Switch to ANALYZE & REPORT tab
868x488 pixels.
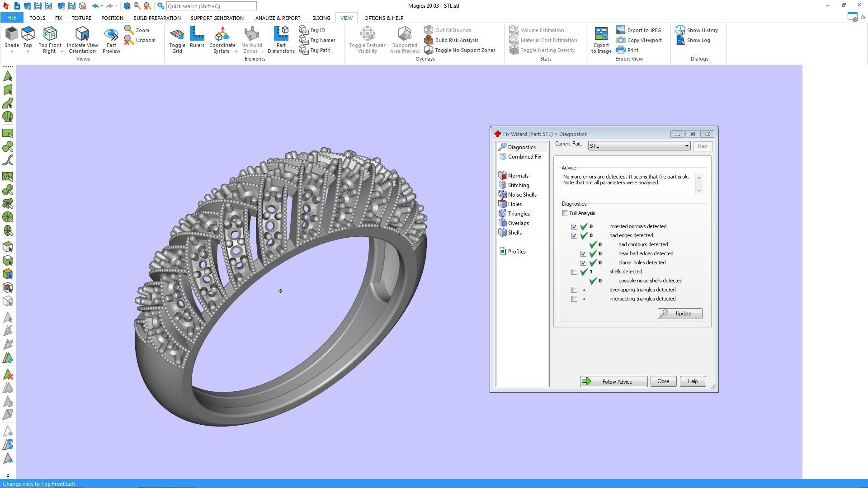pyautogui.click(x=278, y=18)
